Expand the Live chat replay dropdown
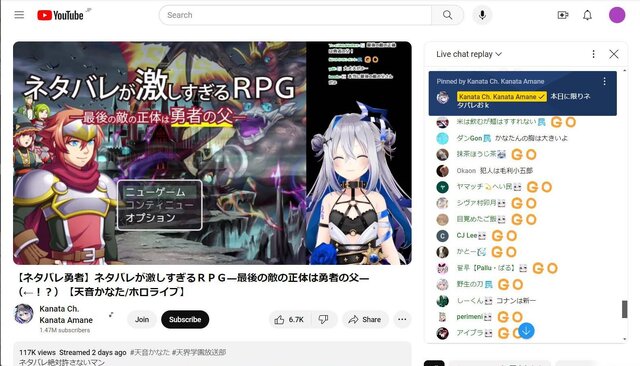 click(469, 54)
